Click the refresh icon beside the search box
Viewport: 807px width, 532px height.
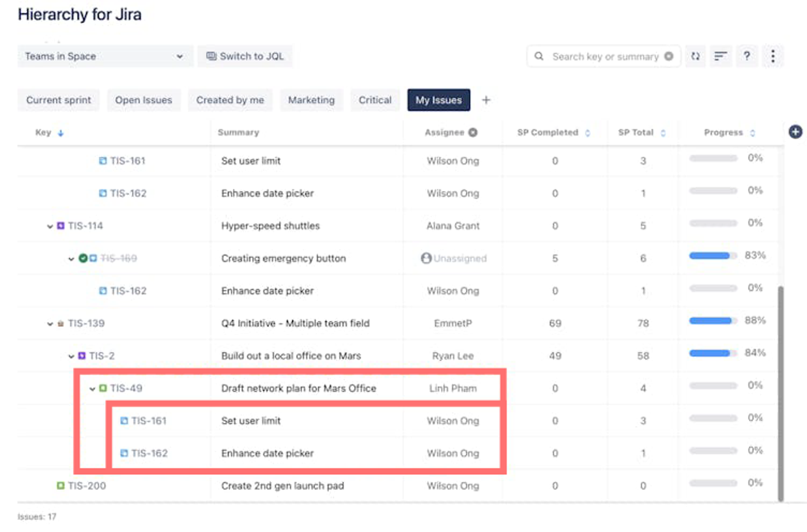[696, 56]
